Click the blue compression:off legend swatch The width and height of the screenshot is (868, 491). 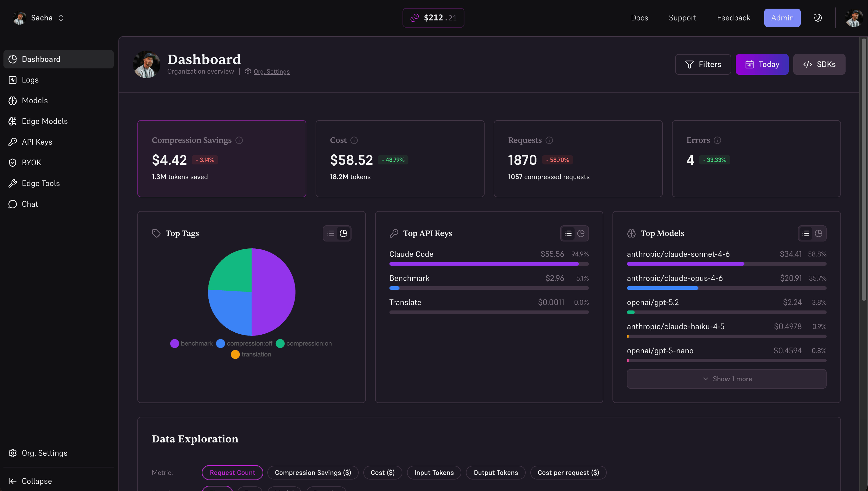pyautogui.click(x=220, y=343)
